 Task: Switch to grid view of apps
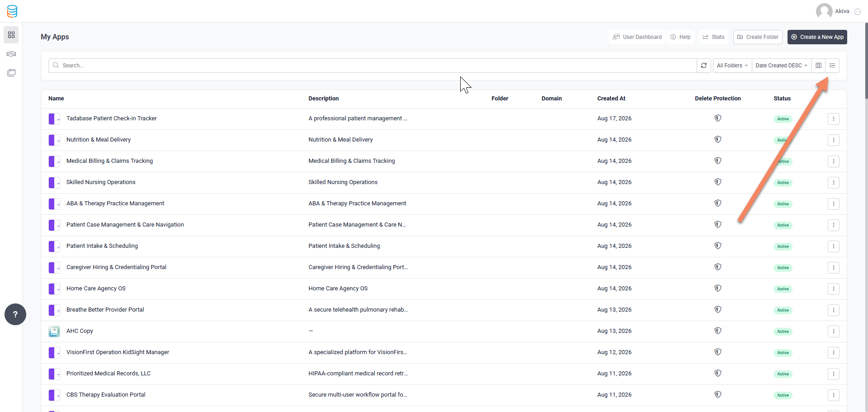coord(818,66)
